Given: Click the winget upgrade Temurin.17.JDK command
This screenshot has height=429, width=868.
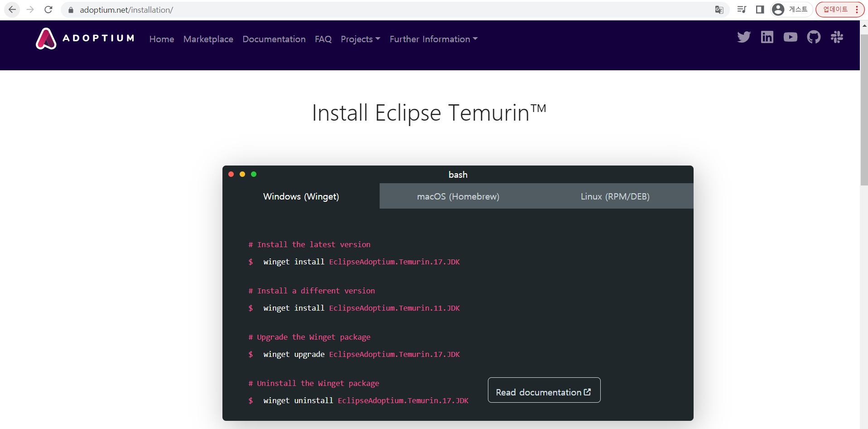Looking at the screenshot, I should pos(362,354).
